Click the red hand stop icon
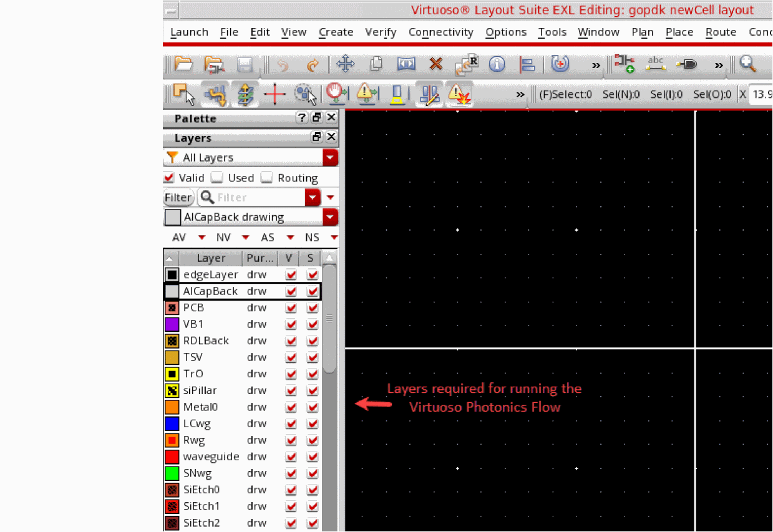 click(337, 94)
